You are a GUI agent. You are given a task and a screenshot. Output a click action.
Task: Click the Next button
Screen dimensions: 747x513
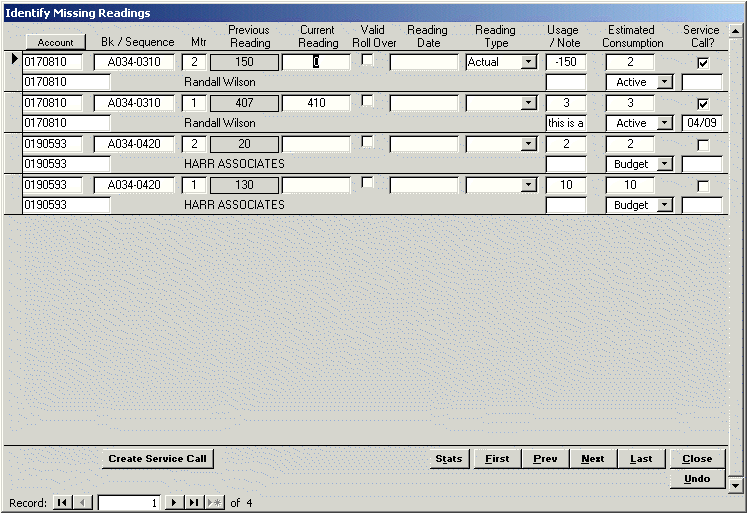(x=593, y=459)
